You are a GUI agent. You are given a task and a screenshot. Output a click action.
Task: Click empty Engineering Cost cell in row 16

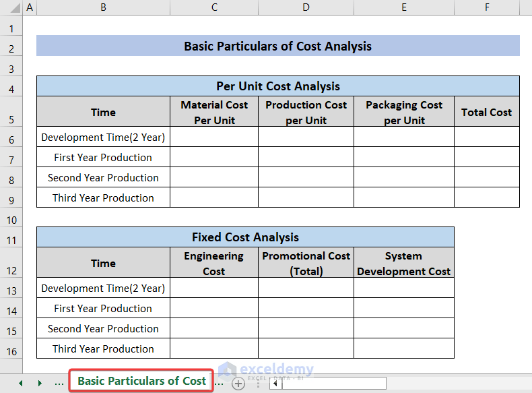tap(214, 349)
